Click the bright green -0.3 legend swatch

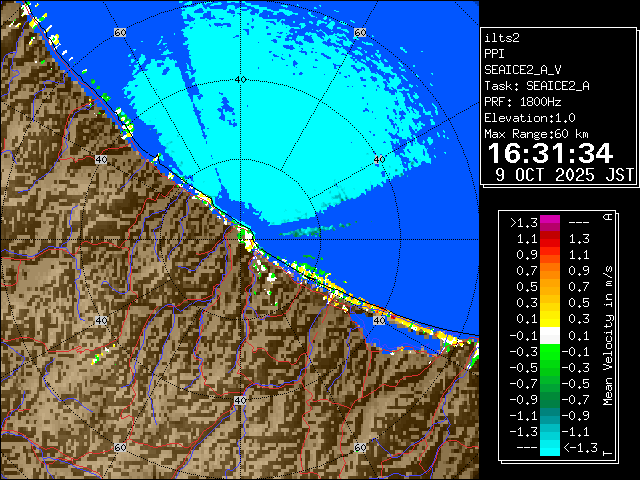[x=549, y=349]
